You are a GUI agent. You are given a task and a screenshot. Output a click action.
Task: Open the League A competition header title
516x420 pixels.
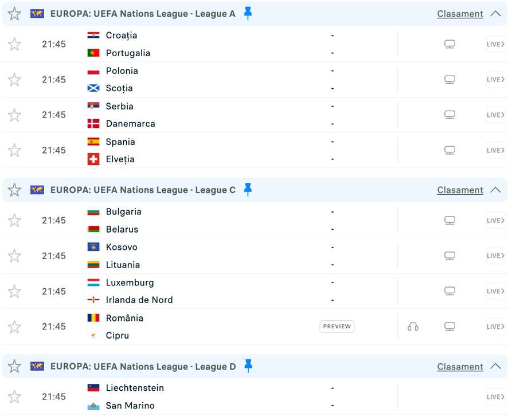[x=143, y=14]
